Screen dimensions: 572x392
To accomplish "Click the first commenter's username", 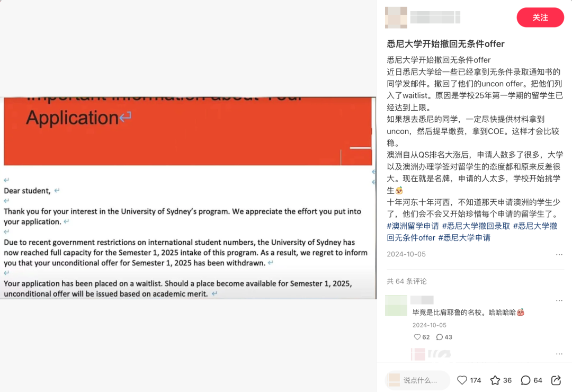I will point(423,300).
